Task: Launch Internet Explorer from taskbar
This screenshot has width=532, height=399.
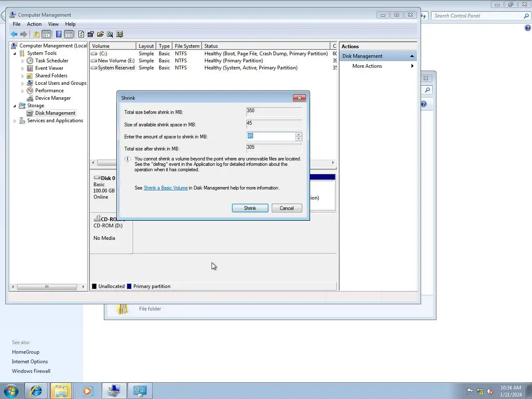Action: 36,391
